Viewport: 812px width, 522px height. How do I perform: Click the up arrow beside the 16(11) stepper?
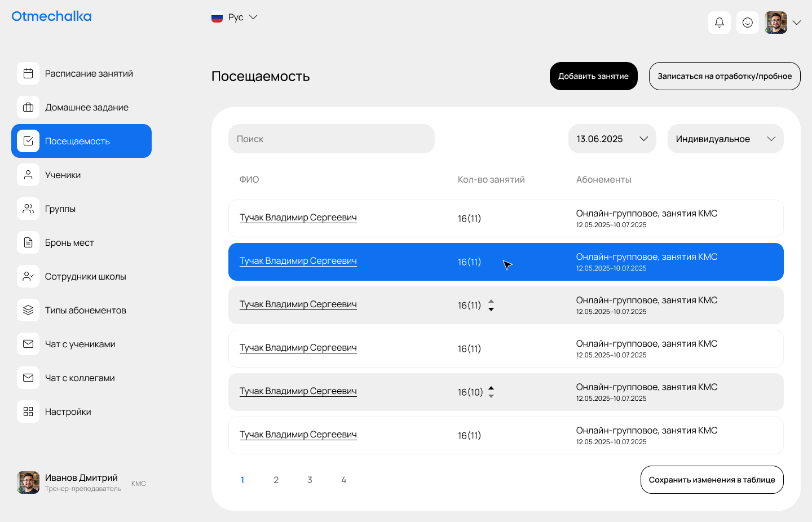[491, 301]
